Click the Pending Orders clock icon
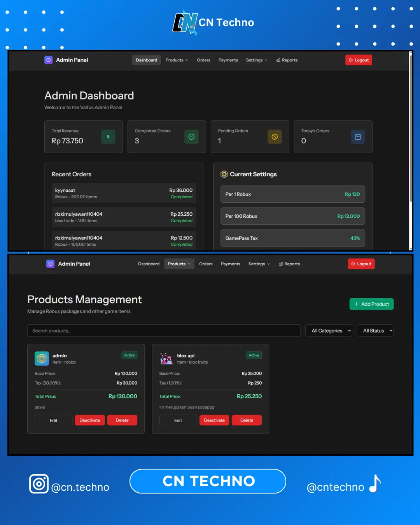This screenshot has height=525, width=420. [x=275, y=137]
